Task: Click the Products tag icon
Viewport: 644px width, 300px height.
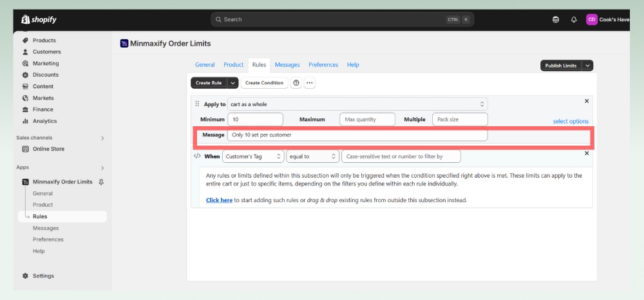Action: click(x=25, y=40)
